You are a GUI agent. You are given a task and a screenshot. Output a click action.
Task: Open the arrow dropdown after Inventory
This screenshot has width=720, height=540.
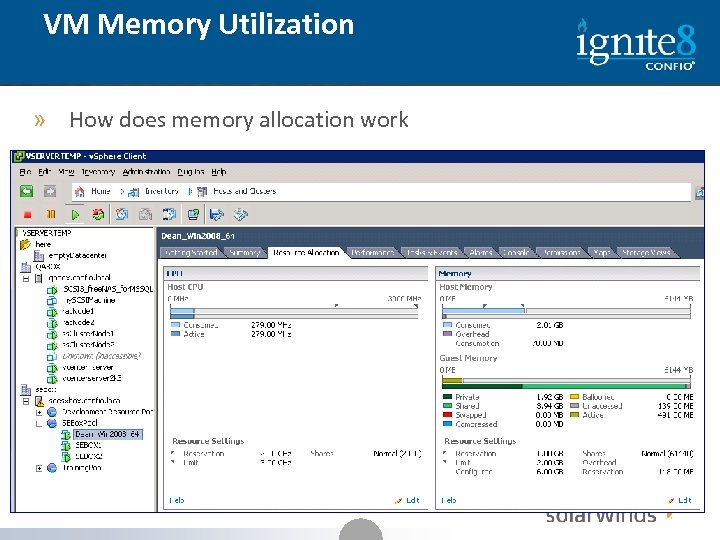pos(190,191)
